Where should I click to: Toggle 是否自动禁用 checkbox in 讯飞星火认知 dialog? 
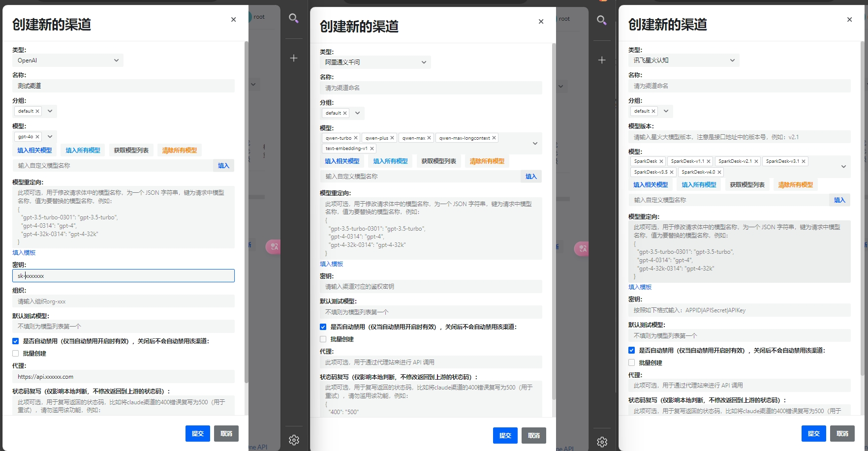(x=632, y=351)
